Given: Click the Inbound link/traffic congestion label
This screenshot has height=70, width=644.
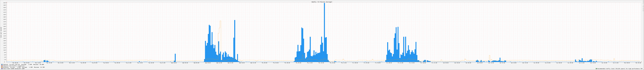Looking at the screenshot, I should 14,66.
